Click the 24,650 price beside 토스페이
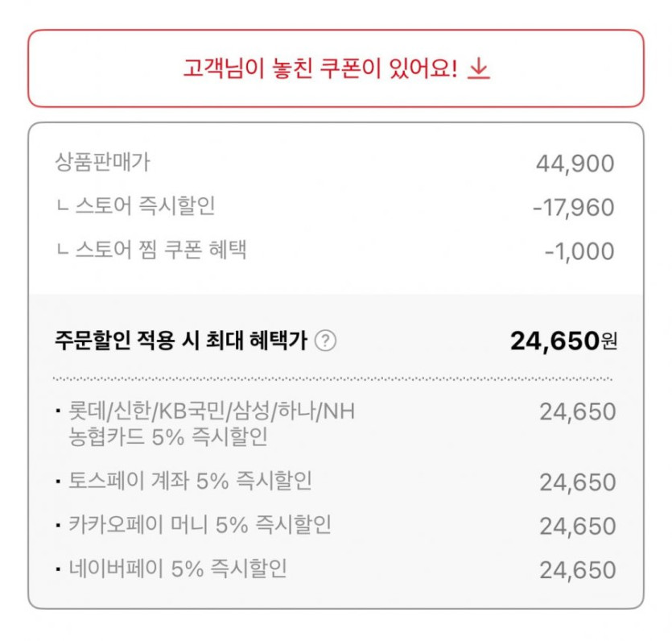The image size is (672, 641). tap(577, 483)
